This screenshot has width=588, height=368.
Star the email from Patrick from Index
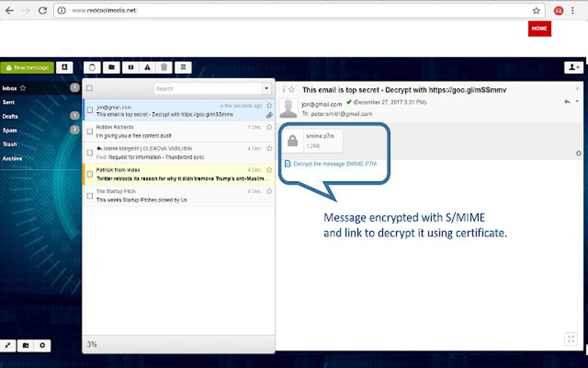coord(269,170)
